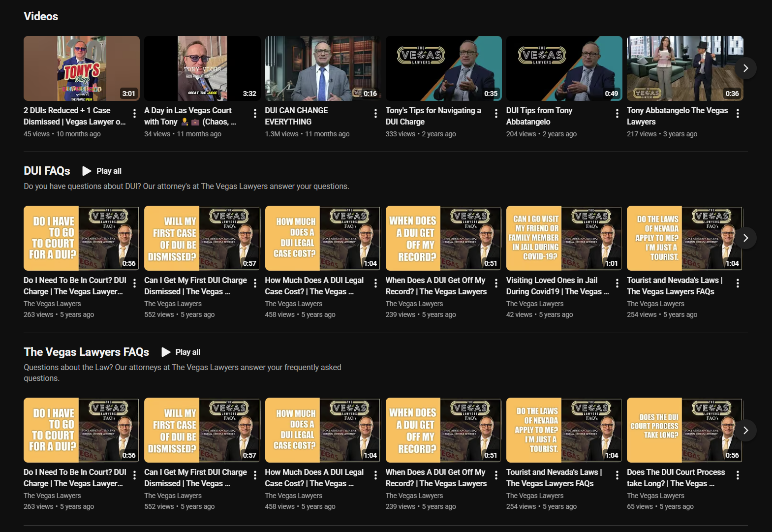The image size is (772, 532).
Task: Show next videos in the DUI FAQs row
Action: [746, 238]
